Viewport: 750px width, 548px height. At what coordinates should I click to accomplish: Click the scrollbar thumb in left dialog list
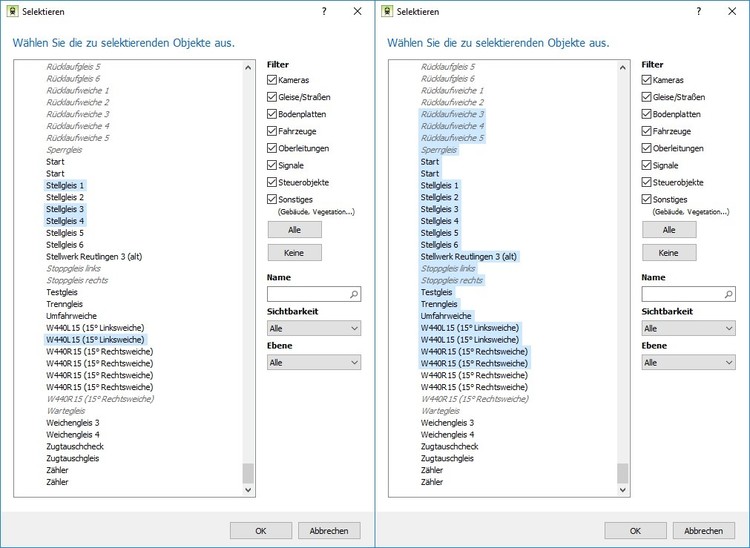coord(248,473)
